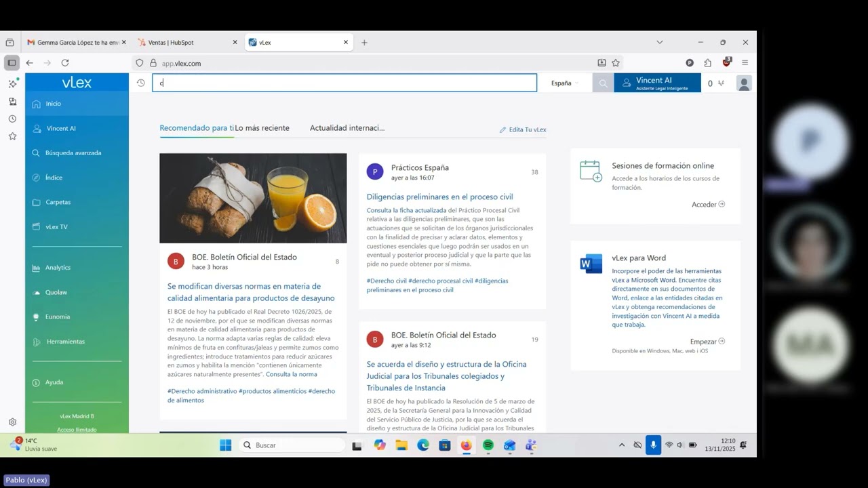Click Consulta la ficha actualizada link
Image resolution: width=868 pixels, height=488 pixels.
point(406,210)
